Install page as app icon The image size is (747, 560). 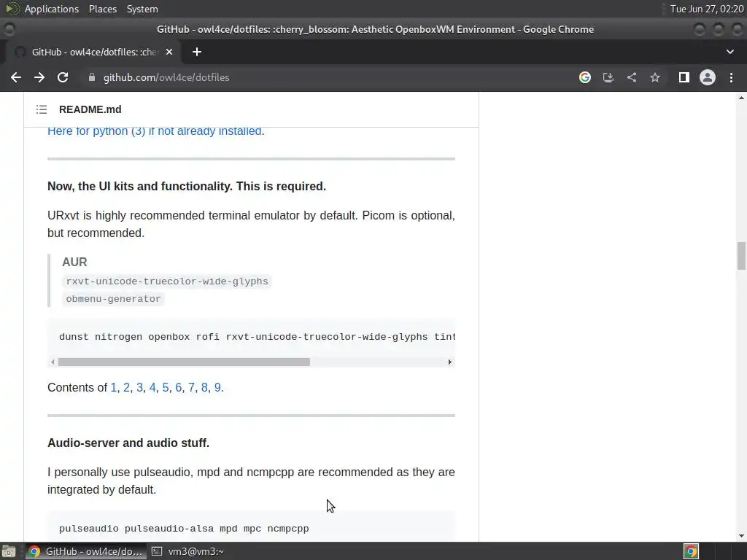[608, 77]
